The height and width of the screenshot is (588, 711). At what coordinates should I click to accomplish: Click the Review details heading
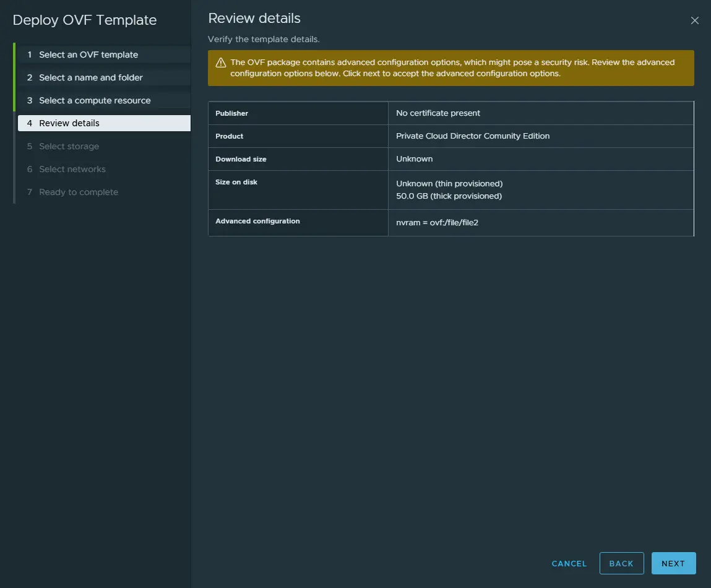coord(254,19)
